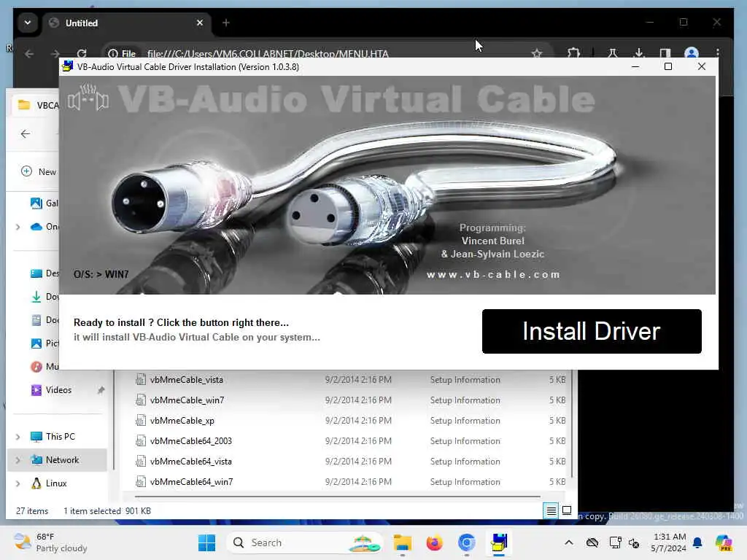Open Windows Start menu

(x=206, y=542)
